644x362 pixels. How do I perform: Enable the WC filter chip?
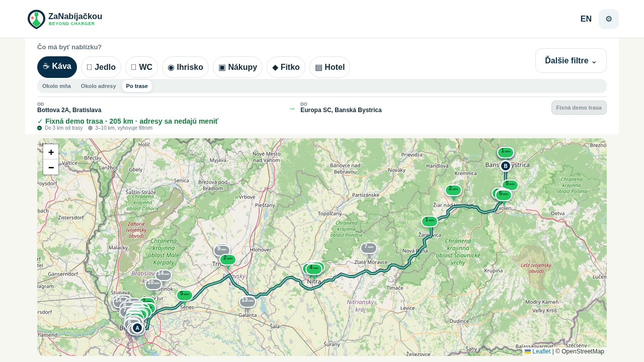(141, 67)
